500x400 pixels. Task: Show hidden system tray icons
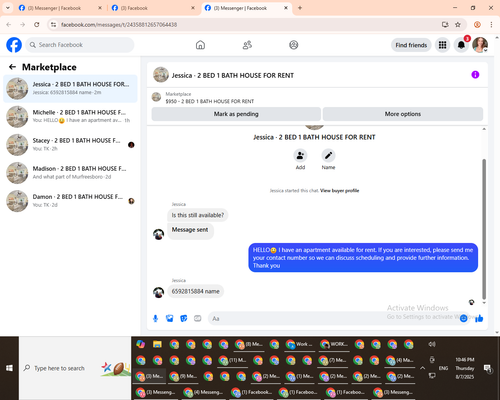coord(422,368)
